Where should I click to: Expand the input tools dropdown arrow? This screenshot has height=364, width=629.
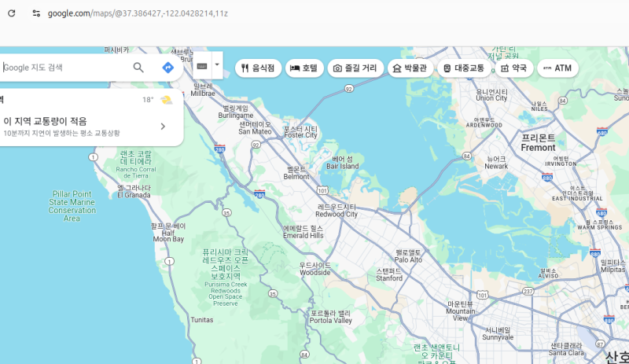click(217, 65)
